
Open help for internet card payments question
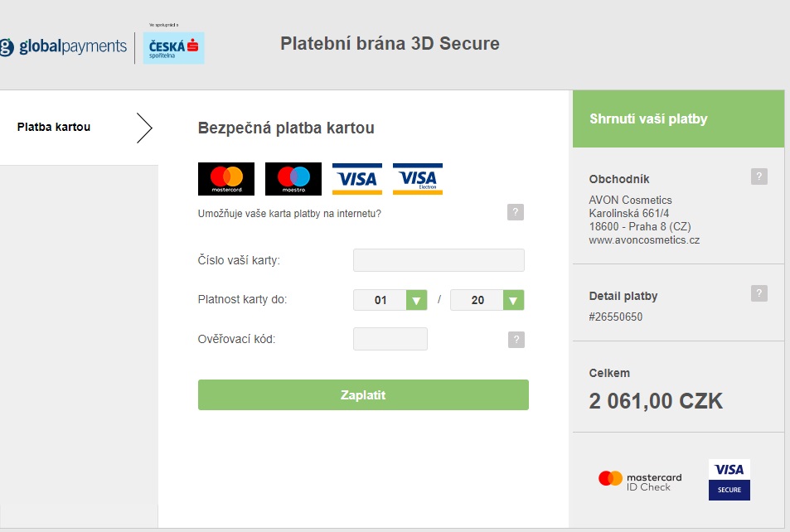[x=516, y=212]
